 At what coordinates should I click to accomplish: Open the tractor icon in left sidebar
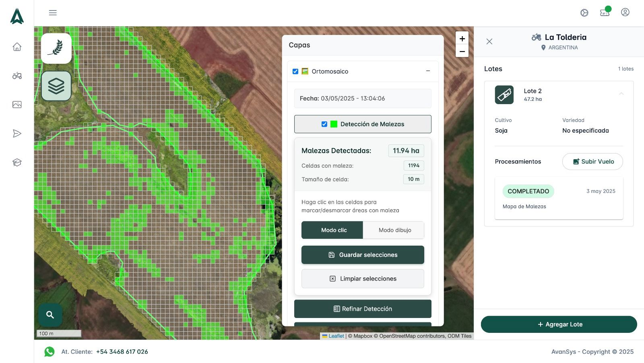point(17,76)
